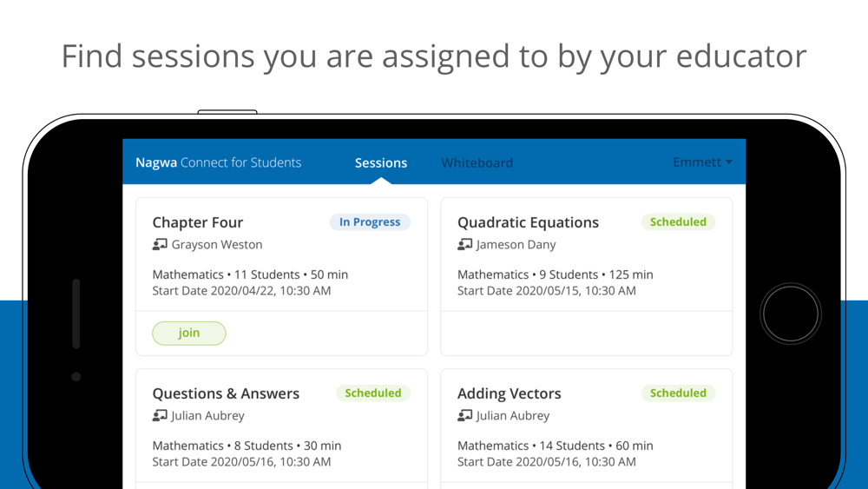Click Scheduled badge on Quadratic Equations
868x489 pixels.
point(678,222)
